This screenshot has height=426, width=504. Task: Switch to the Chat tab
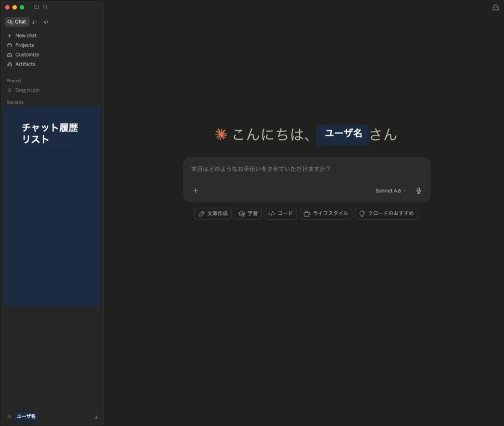click(x=17, y=22)
